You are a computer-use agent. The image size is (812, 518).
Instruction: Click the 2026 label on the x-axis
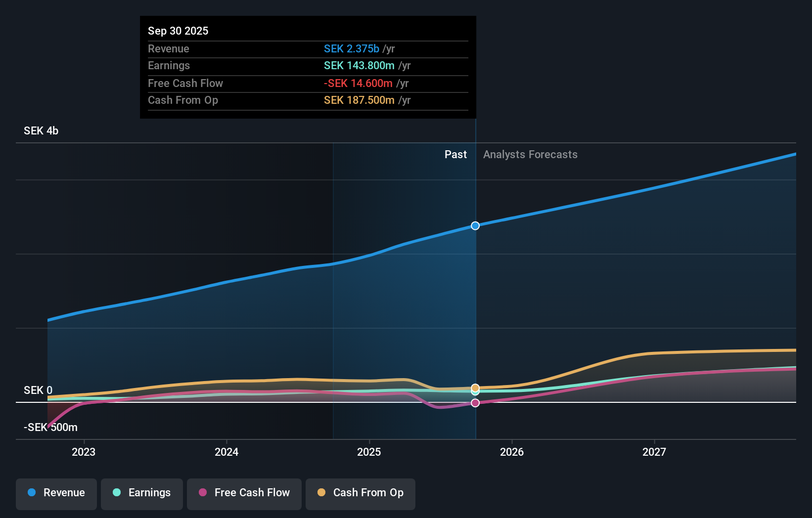coord(512,452)
